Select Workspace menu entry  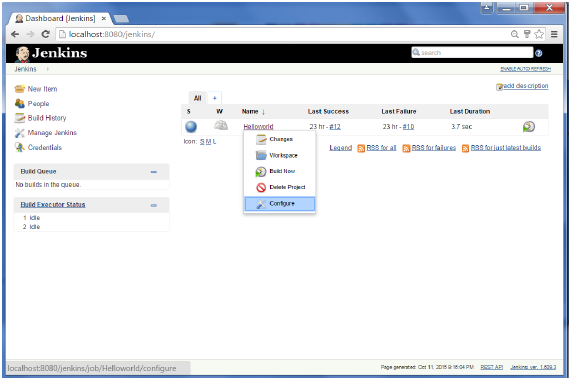(x=279, y=155)
